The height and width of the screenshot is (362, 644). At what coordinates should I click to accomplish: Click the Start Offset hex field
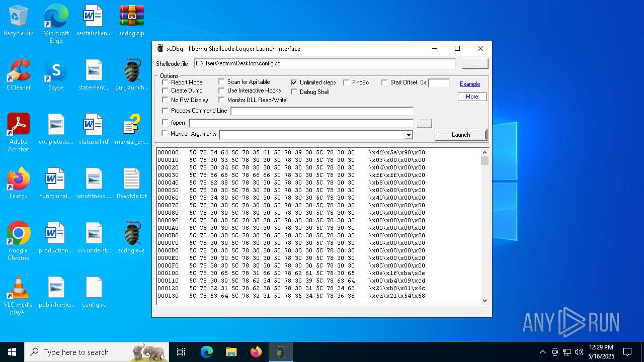click(439, 83)
